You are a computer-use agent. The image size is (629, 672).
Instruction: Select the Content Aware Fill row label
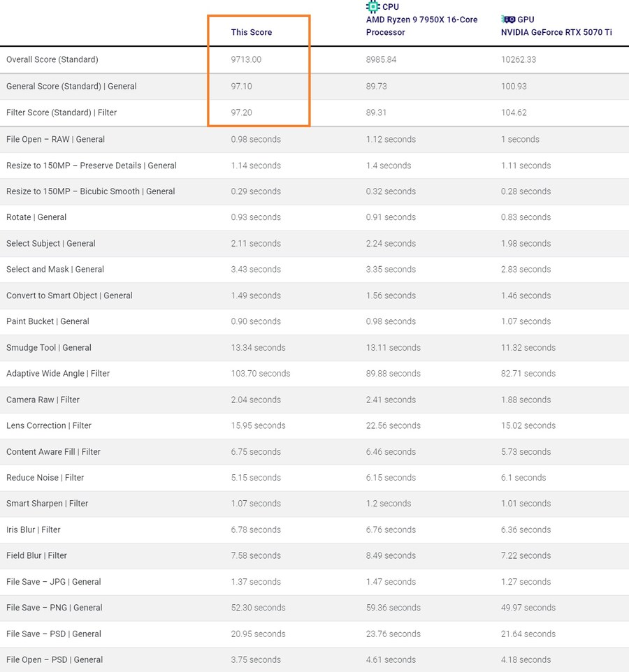tap(53, 452)
